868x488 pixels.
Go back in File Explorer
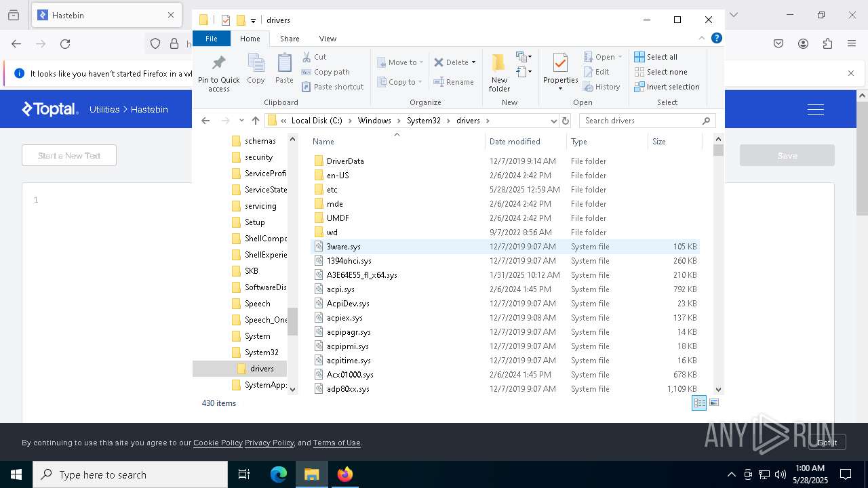pyautogui.click(x=205, y=121)
